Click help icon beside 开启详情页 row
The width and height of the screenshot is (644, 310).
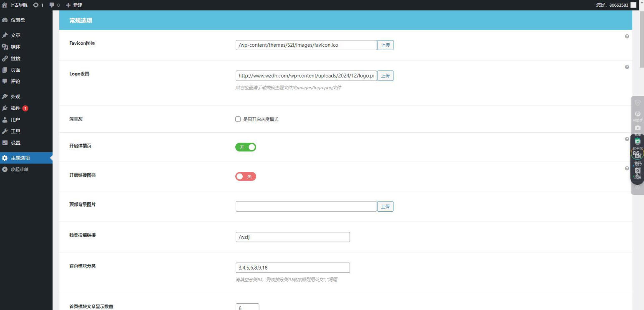point(626,139)
